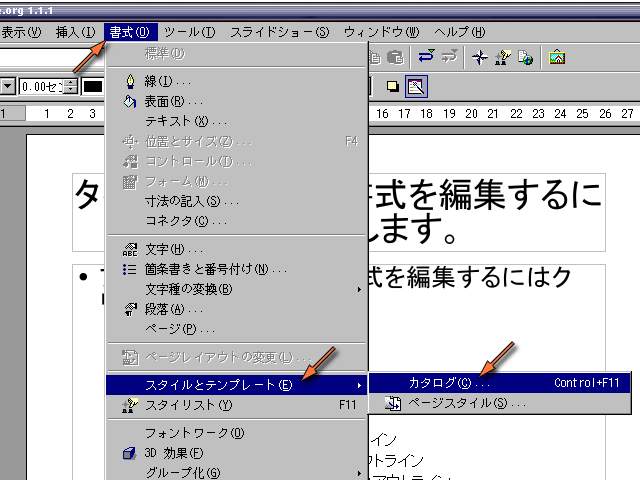Click the Stylist icon in menu
This screenshot has width=640, height=480.
(x=130, y=405)
